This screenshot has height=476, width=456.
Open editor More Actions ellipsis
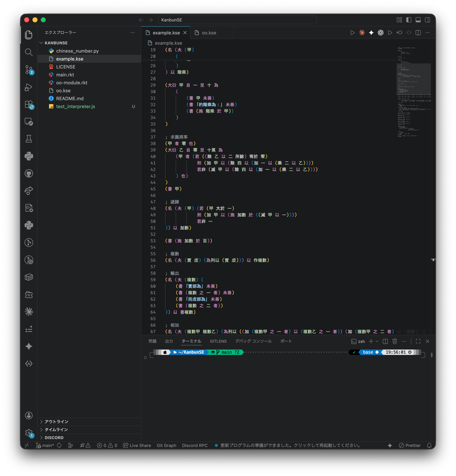[427, 33]
